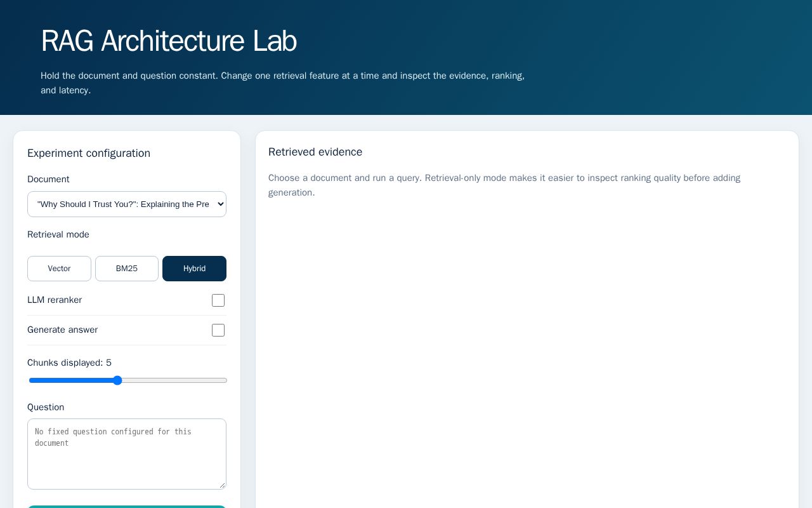This screenshot has width=812, height=508.
Task: Click the teal run button below the Question box
Action: click(127, 507)
